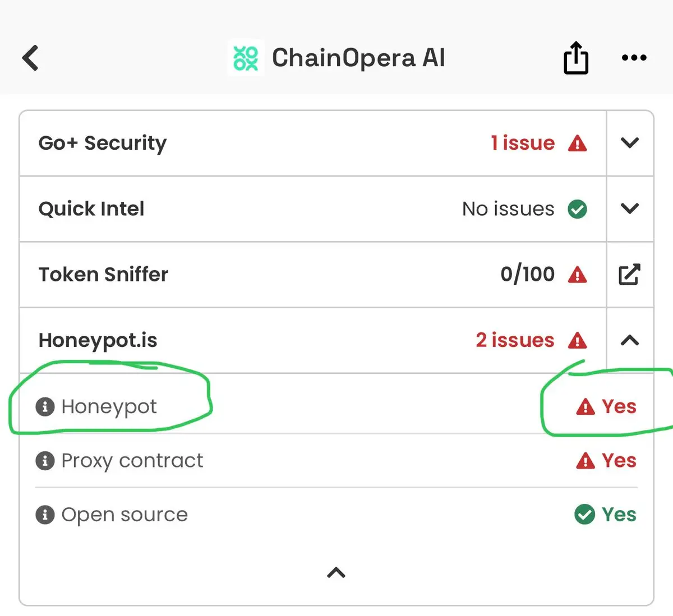The width and height of the screenshot is (673, 616).
Task: Tap Token Sniffer red warning triangle
Action: coord(577,275)
